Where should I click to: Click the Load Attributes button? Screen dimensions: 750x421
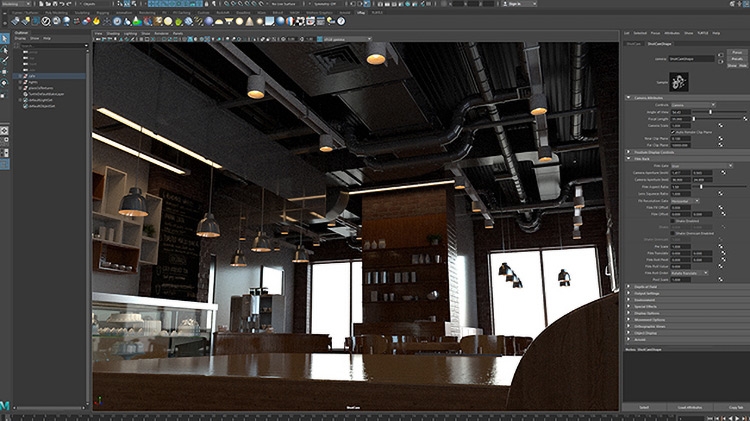[x=689, y=407]
